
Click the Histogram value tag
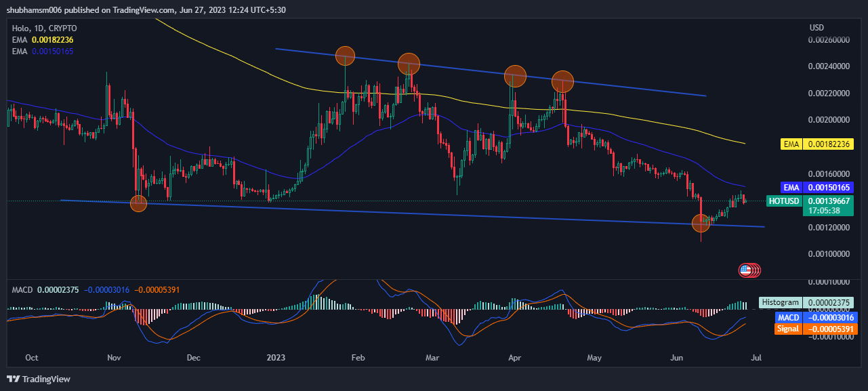tap(806, 302)
